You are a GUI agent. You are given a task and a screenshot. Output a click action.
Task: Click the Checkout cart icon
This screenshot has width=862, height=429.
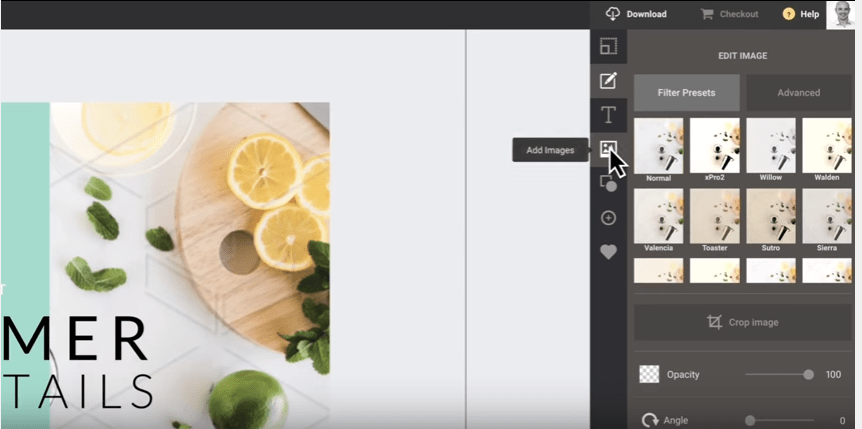point(707,14)
